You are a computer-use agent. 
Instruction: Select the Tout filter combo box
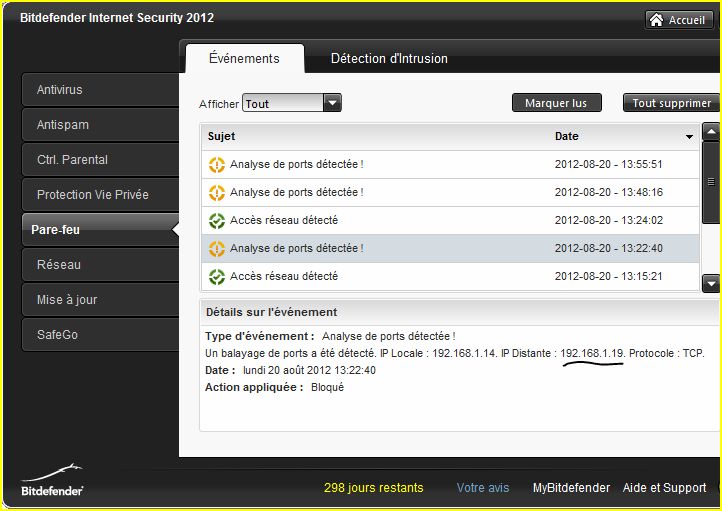(292, 103)
